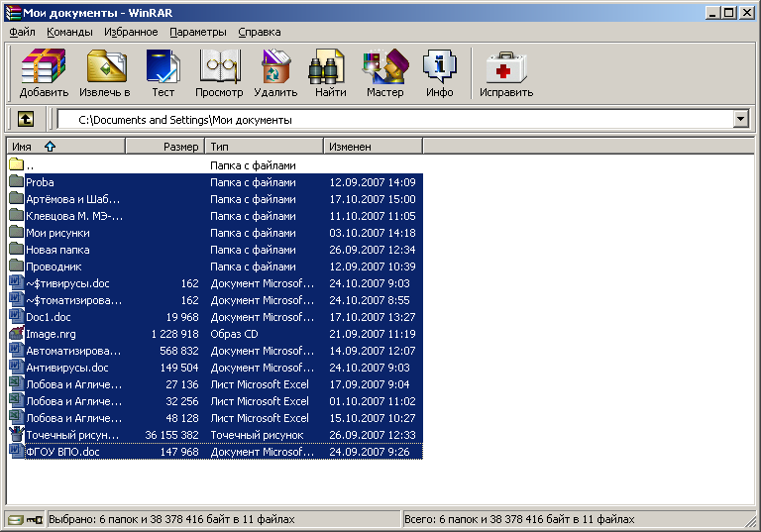Open the Просмотр (View) toolbar icon
Screen dimensions: 761x532
click(x=220, y=65)
